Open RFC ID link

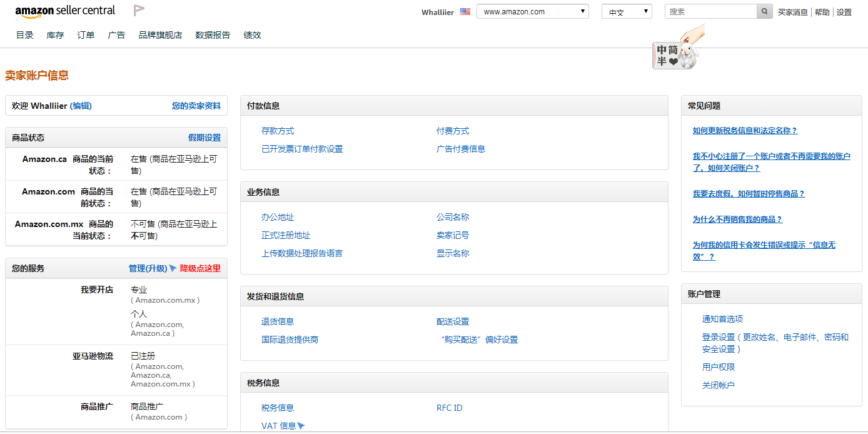tap(450, 408)
